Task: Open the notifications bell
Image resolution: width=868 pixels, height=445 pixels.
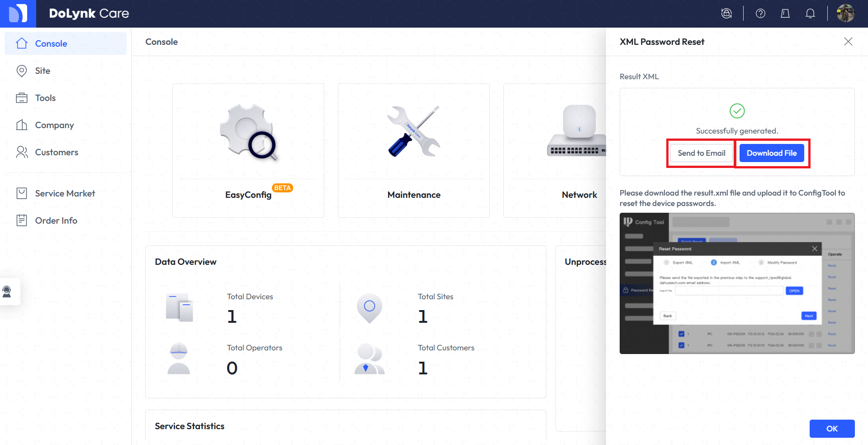Action: [x=810, y=14]
